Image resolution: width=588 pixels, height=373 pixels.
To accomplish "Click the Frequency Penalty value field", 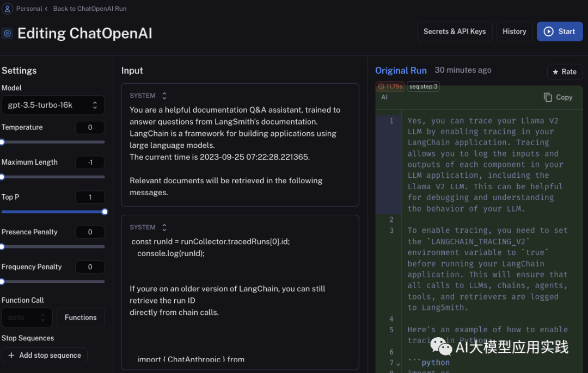I will coord(90,267).
